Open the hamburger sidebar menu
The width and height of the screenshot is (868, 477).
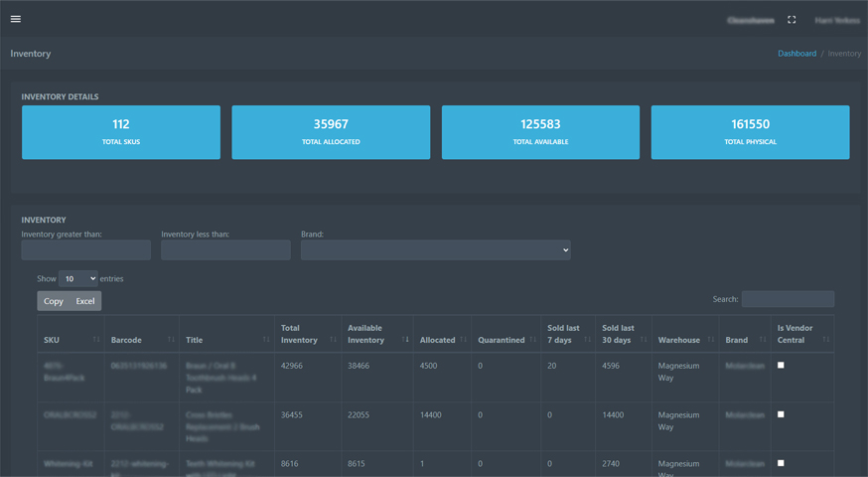pyautogui.click(x=16, y=19)
